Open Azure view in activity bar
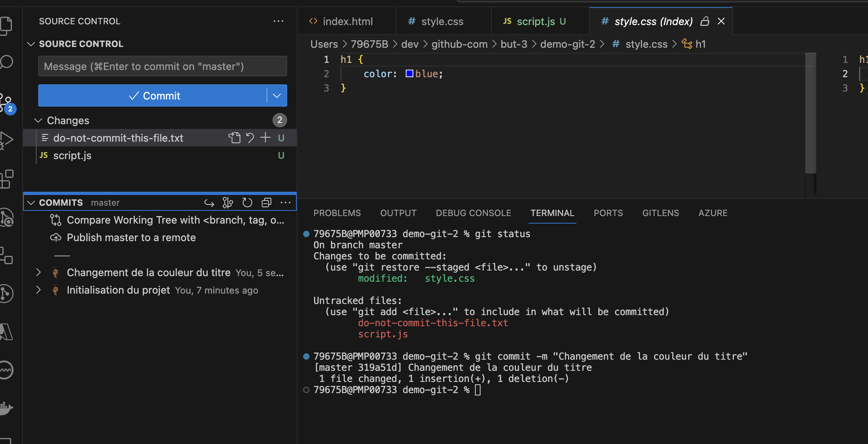This screenshot has width=868, height=444. pyautogui.click(x=6, y=331)
